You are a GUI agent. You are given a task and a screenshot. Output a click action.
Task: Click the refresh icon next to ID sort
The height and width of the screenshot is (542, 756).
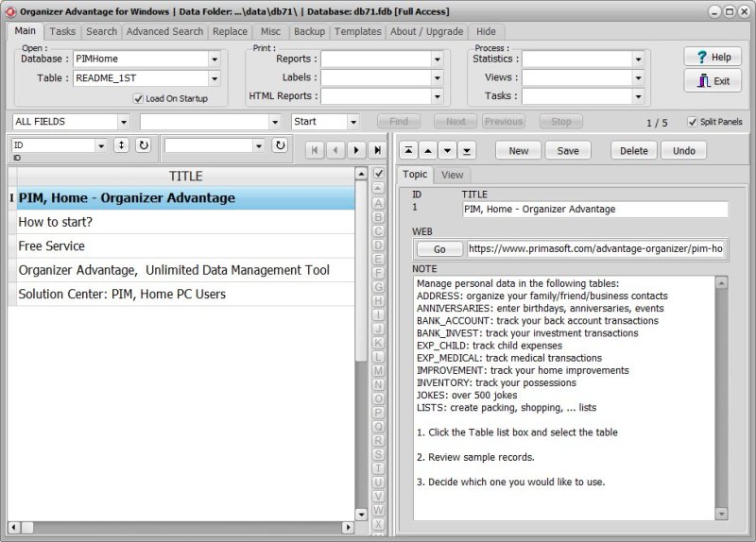coord(144,145)
